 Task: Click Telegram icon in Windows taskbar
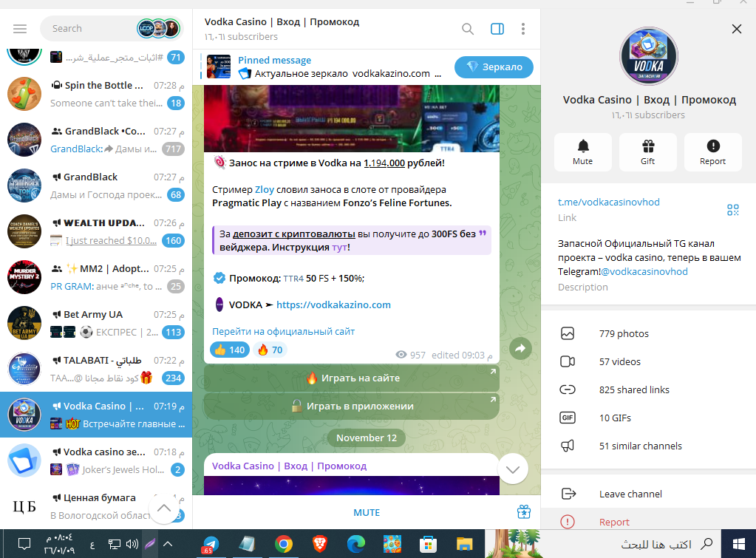click(210, 544)
